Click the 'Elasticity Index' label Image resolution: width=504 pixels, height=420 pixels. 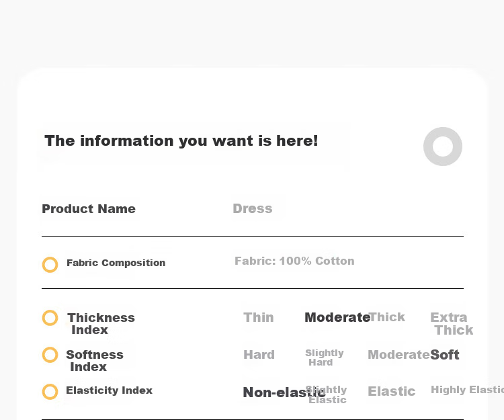(110, 390)
